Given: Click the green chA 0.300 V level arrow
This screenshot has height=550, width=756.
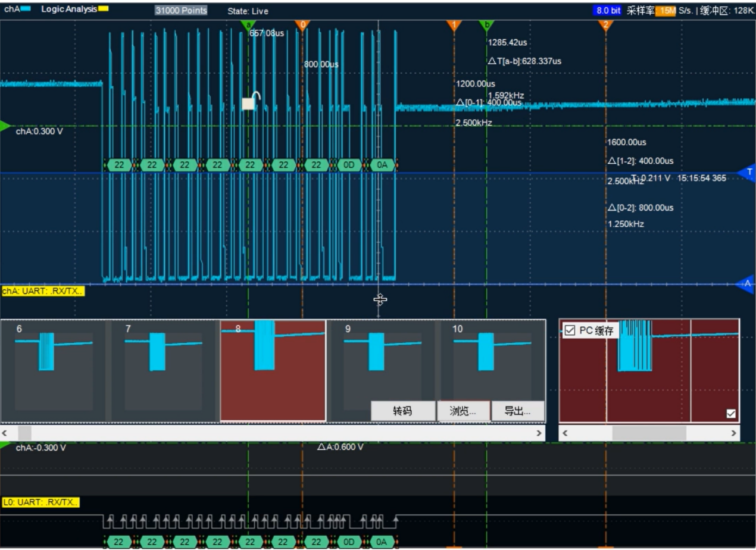Looking at the screenshot, I should [x=5, y=126].
